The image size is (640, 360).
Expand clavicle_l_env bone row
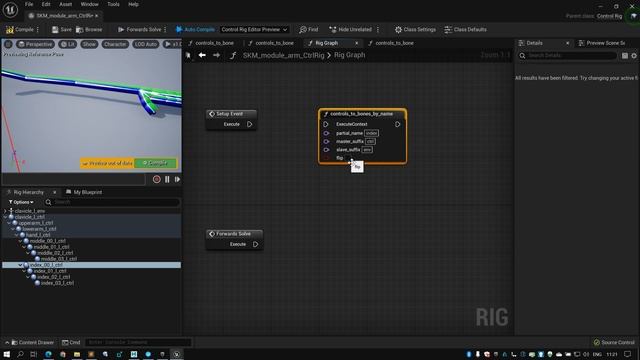[5, 211]
